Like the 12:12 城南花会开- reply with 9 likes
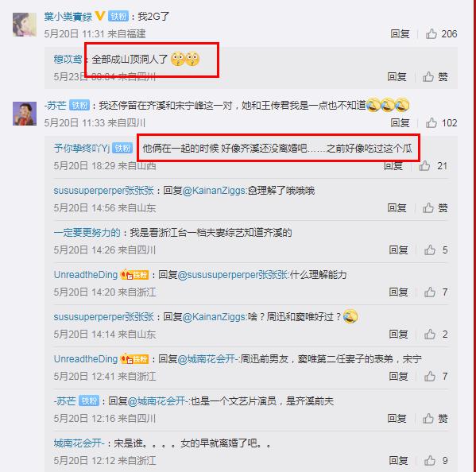Image resolution: width=476 pixels, height=472 pixels. click(x=430, y=461)
